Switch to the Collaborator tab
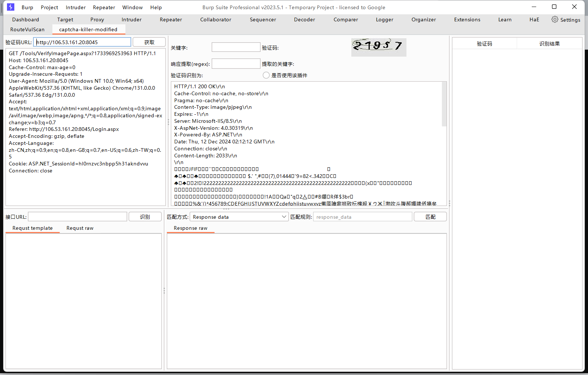This screenshot has width=588, height=375. [216, 19]
